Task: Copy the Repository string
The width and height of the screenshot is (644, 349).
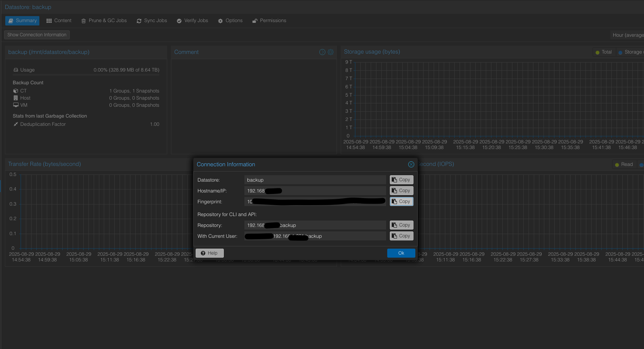Action: [401, 225]
